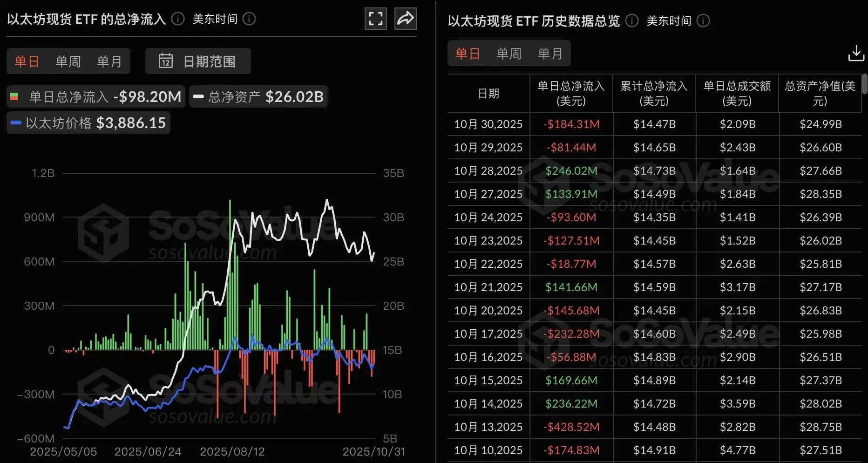Click the -$428.52M inflow value

571,427
